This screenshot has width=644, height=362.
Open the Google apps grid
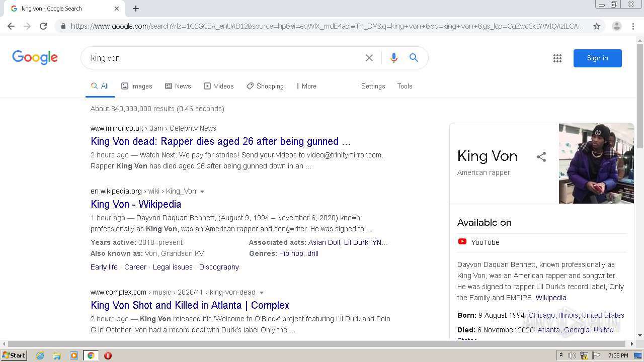(557, 58)
